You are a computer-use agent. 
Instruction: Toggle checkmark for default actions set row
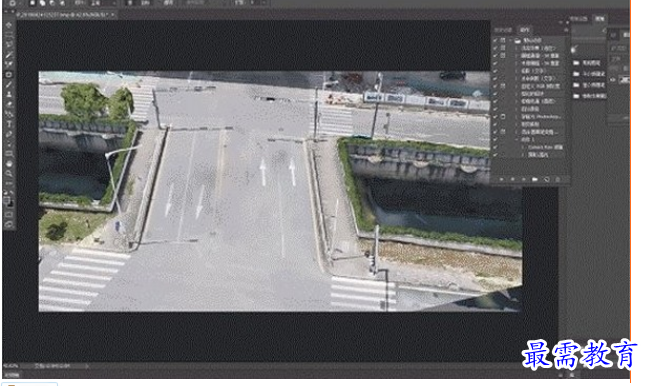pos(496,40)
